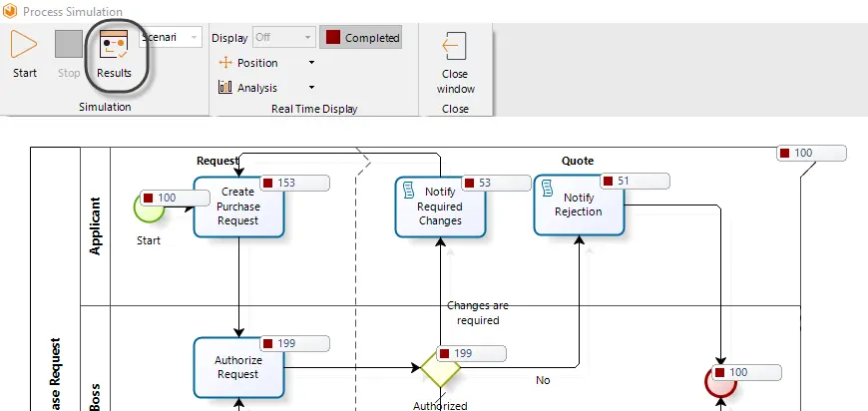Select the Authorize Request task
The height and width of the screenshot is (411, 868).
238,367
